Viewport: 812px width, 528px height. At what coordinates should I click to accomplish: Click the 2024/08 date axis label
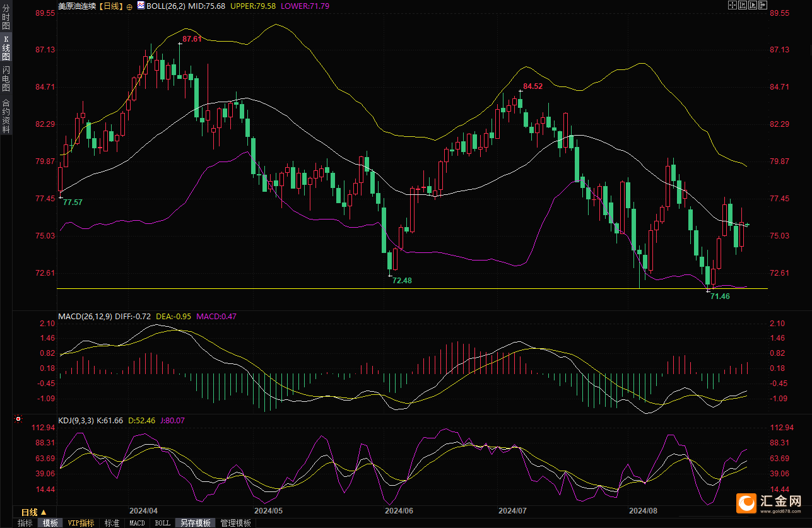click(643, 510)
